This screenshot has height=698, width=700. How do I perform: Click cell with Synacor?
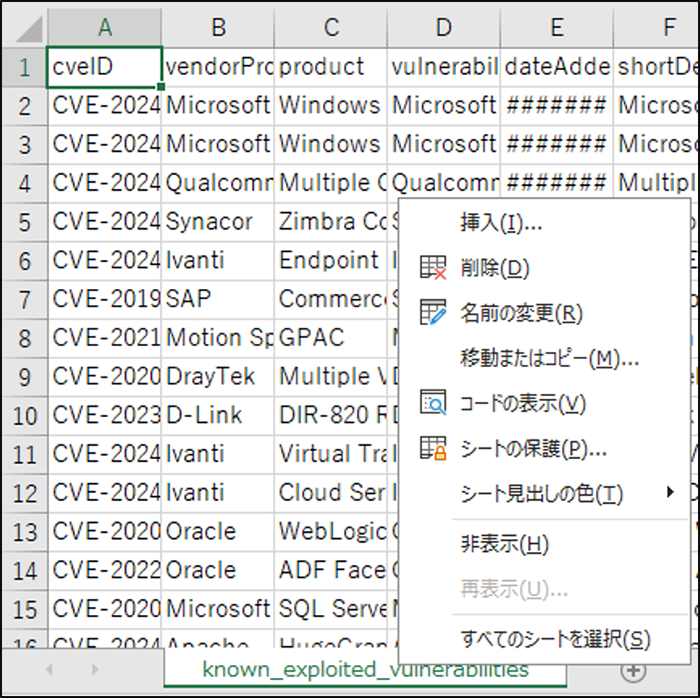(218, 222)
